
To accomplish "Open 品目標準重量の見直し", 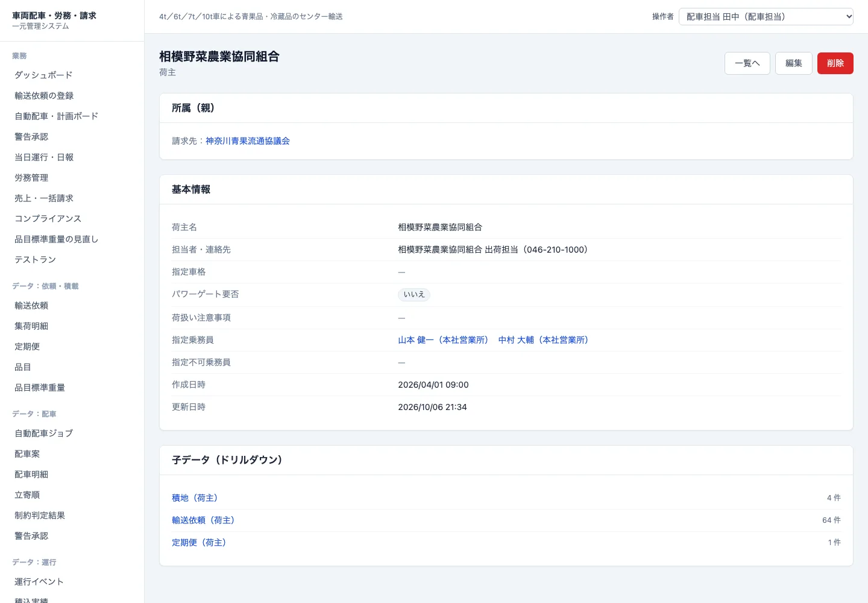I will coord(57,239).
